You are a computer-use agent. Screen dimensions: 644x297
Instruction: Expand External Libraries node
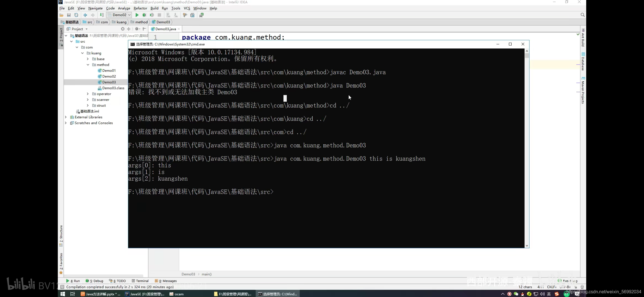coord(66,117)
